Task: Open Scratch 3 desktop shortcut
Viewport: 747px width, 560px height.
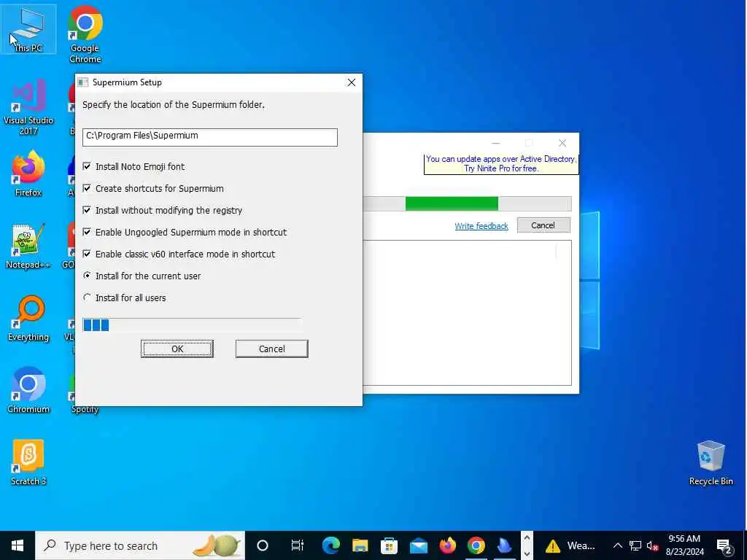Action: 28,463
